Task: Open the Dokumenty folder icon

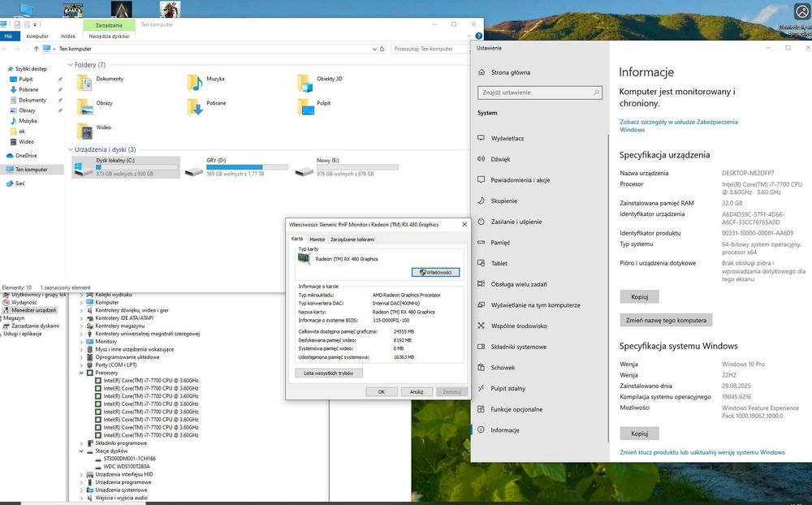Action: (x=85, y=82)
